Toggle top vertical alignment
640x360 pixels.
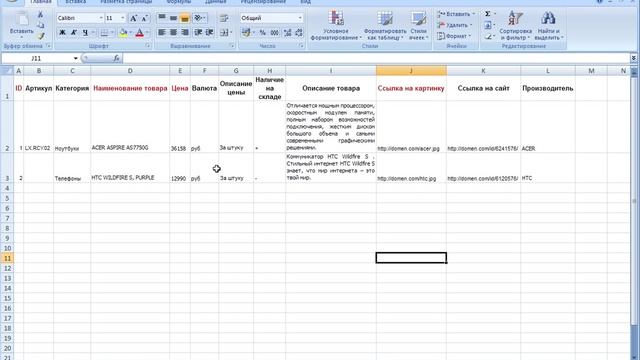[162, 18]
